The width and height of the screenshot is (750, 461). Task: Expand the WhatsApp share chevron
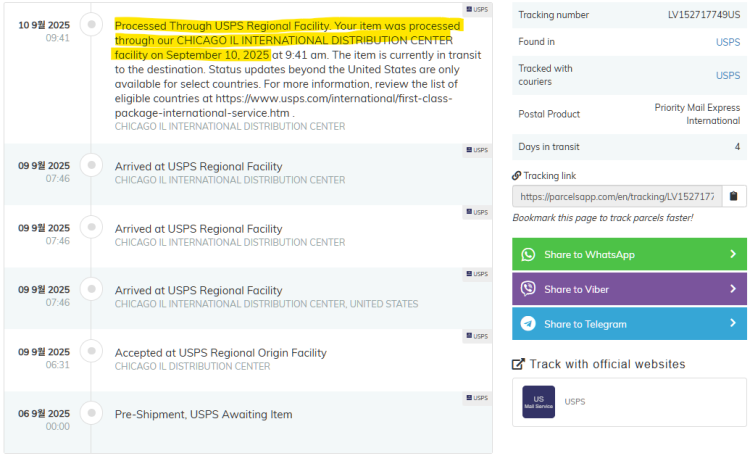click(733, 254)
